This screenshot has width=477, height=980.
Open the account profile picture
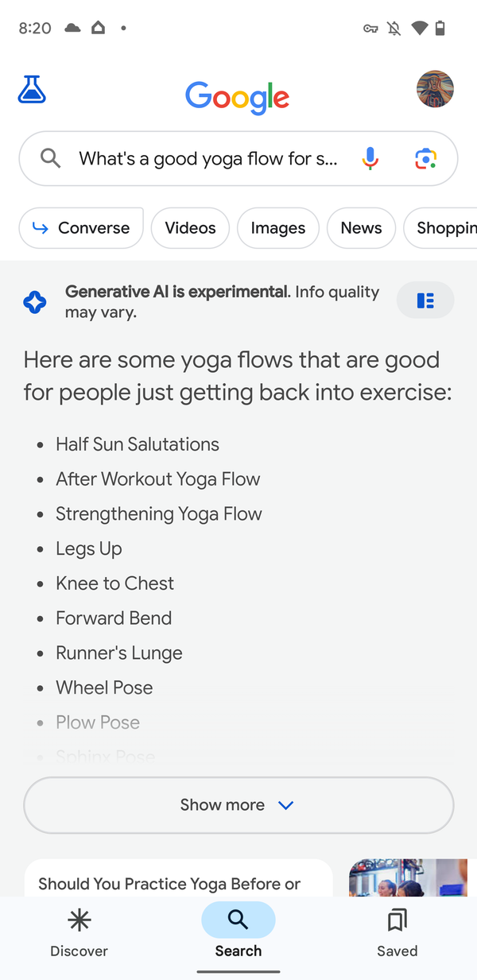[435, 89]
